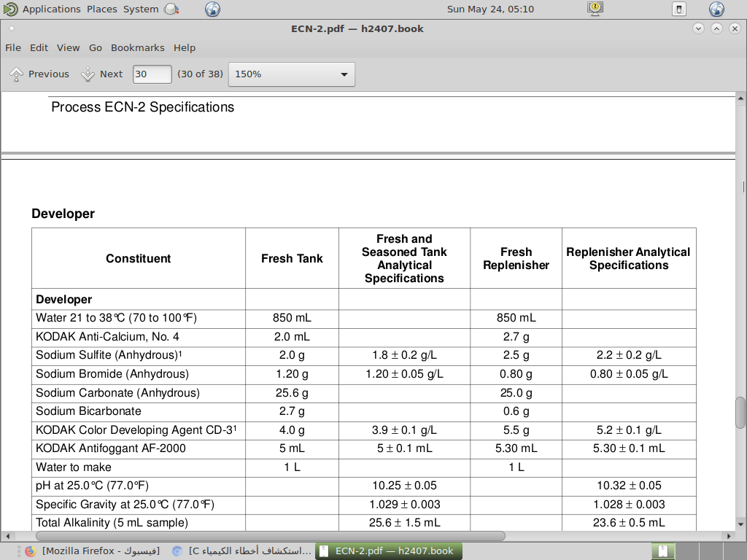This screenshot has width=747, height=560.
Task: Click the horizontal scrollbar right arrow
Action: tap(729, 536)
